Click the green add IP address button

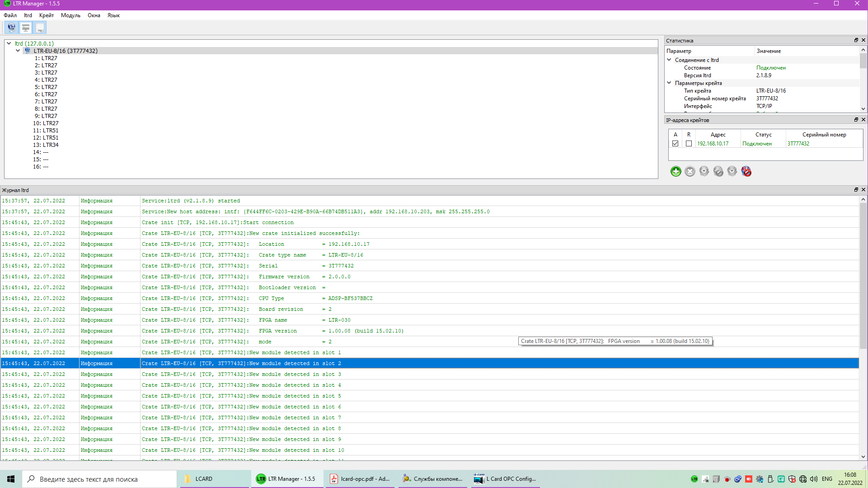click(676, 171)
